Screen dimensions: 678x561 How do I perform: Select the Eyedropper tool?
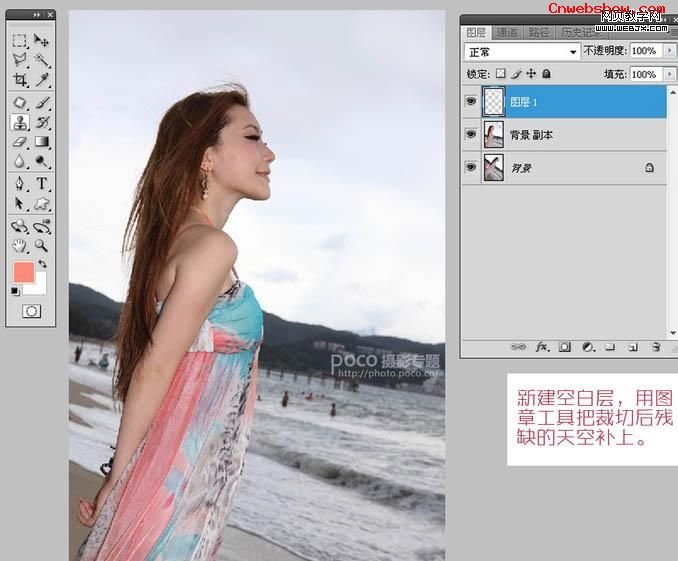[x=42, y=80]
